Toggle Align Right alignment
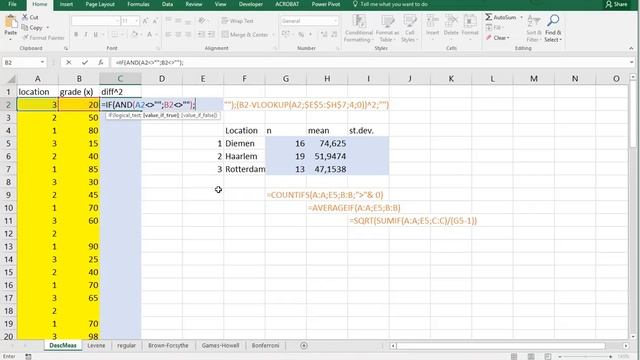640x360 pixels. (188, 35)
